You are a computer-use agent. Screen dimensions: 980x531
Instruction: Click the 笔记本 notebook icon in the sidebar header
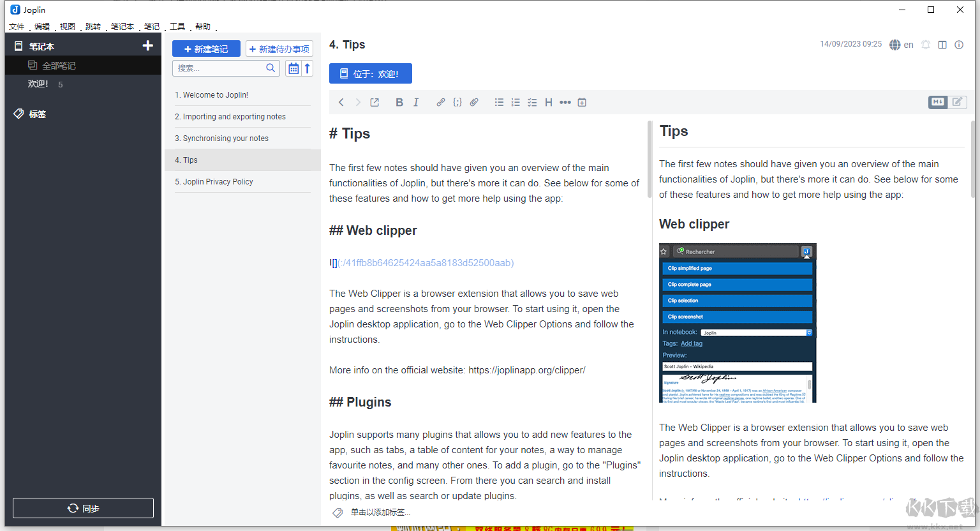(19, 46)
